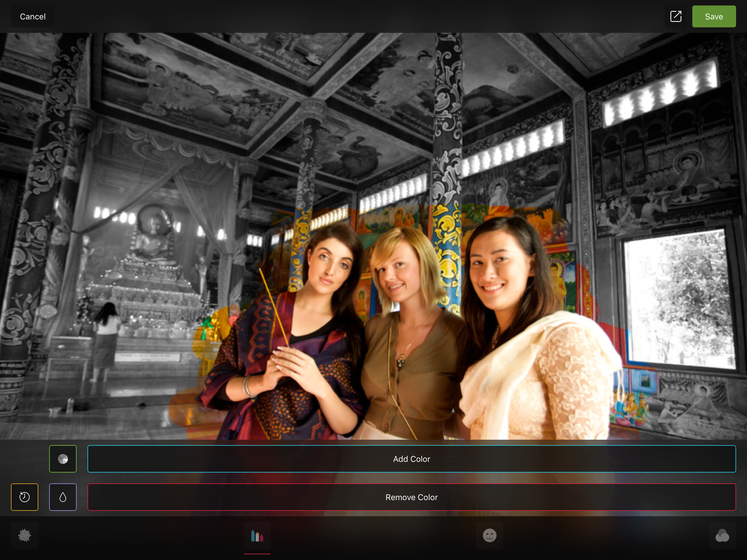Click the history clock undo icon
This screenshot has height=560, width=747.
25,497
